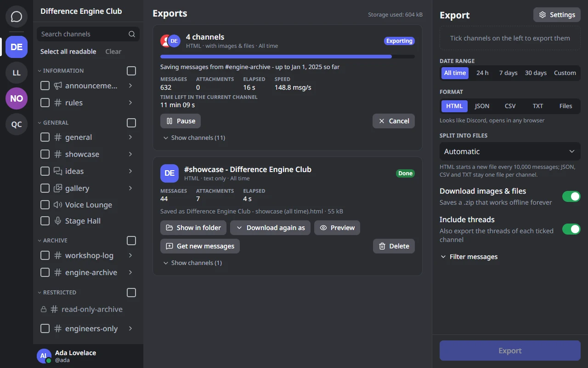Image resolution: width=588 pixels, height=368 pixels.
Task: Delete the showcase export
Action: pos(394,246)
